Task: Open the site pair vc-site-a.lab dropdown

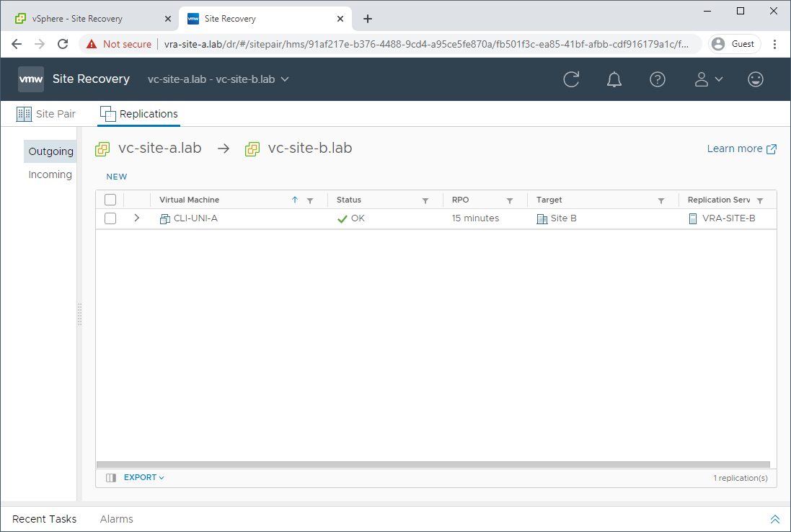Action: pos(218,79)
